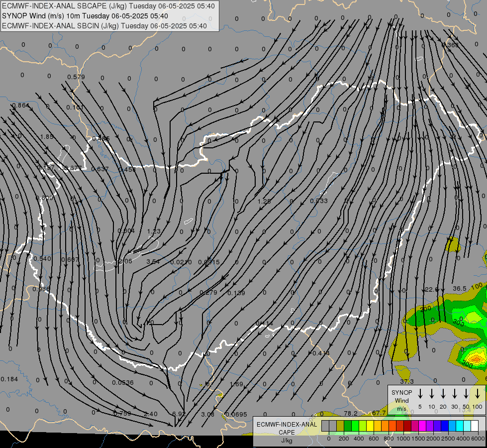Click the 0.697 value on the map
487x448 pixels.
tap(70, 259)
